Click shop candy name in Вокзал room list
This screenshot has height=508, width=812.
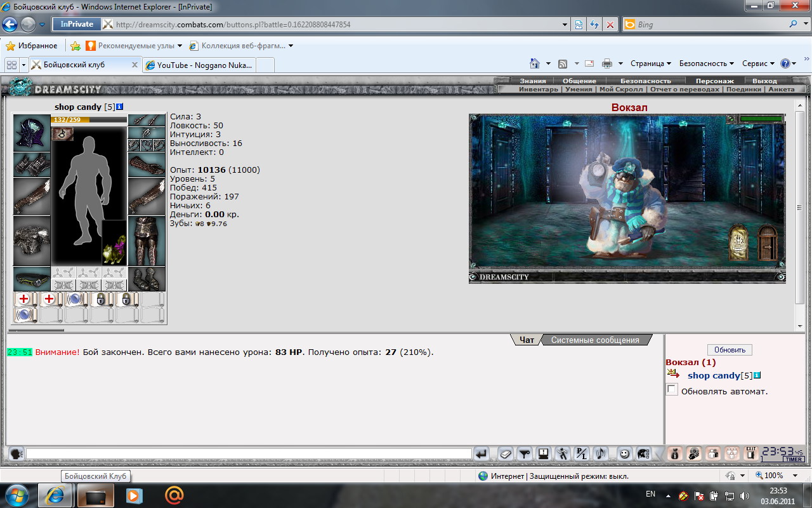coord(714,376)
